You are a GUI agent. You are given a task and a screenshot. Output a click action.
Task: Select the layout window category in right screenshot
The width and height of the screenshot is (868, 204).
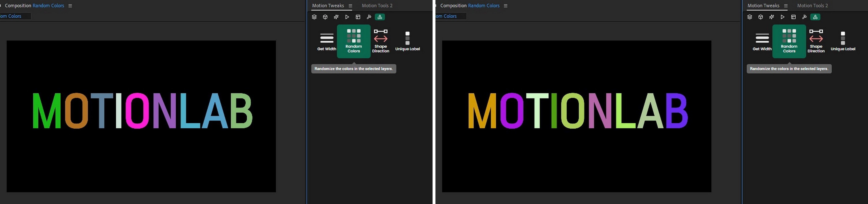click(793, 17)
